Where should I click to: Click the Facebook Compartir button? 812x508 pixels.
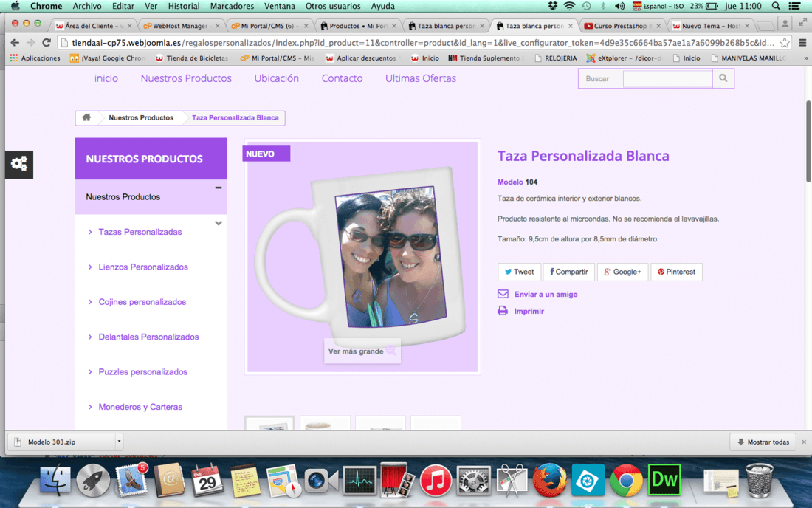568,272
